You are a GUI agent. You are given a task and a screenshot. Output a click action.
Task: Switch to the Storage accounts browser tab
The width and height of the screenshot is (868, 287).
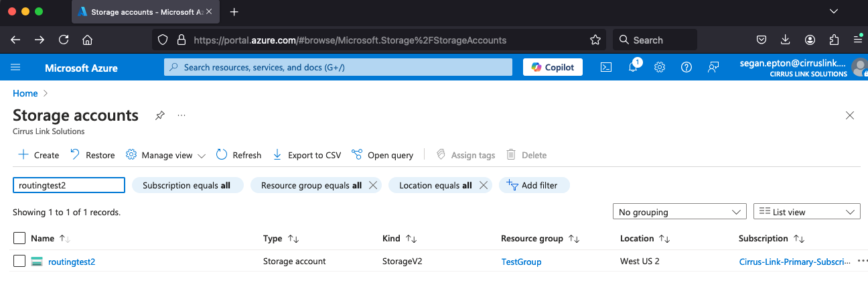(146, 12)
